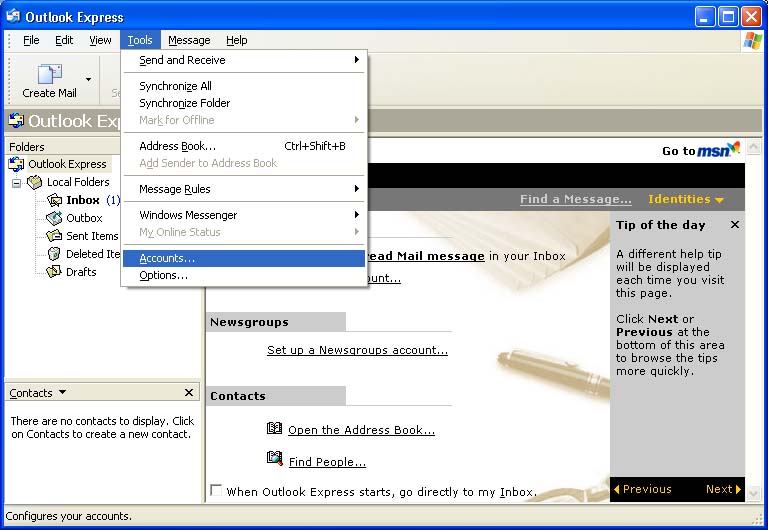Expand the Windows Messenger submenu arrow
The width and height of the screenshot is (768, 530).
(357, 215)
